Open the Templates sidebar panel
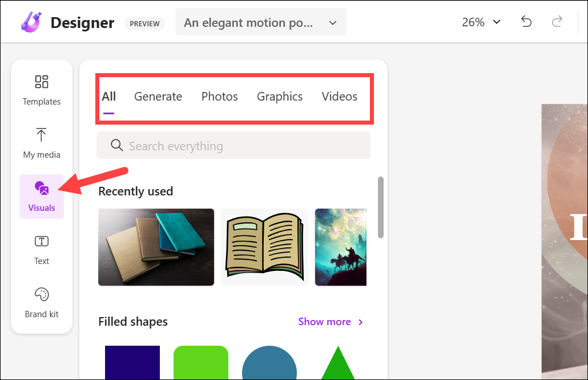 coord(42,90)
